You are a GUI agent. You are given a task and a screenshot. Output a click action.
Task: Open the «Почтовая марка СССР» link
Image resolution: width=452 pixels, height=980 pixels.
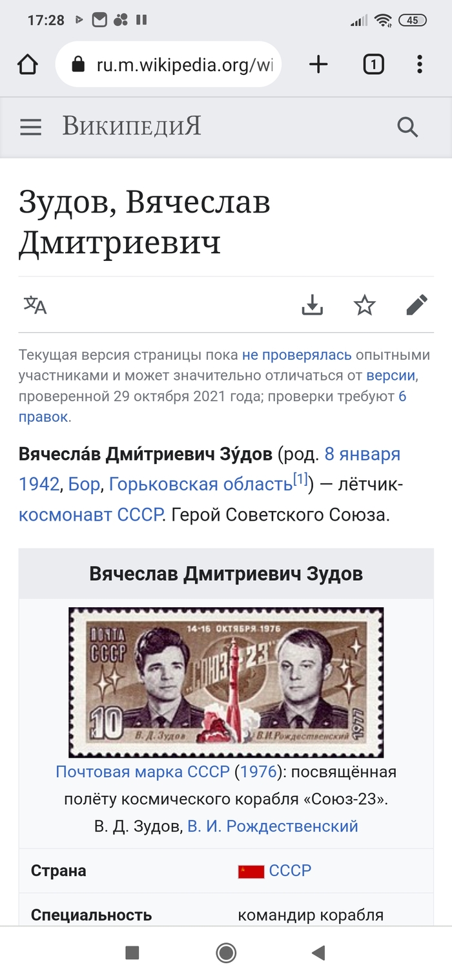click(143, 771)
